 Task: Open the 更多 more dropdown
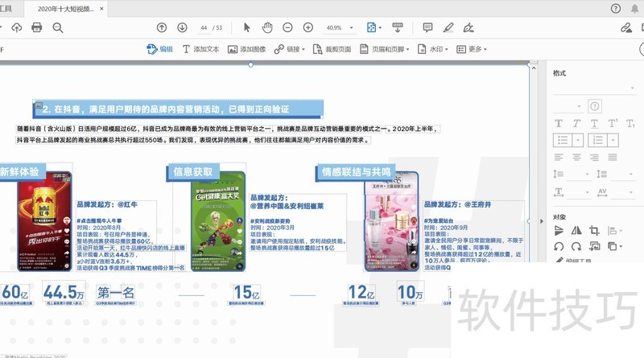[x=472, y=49]
